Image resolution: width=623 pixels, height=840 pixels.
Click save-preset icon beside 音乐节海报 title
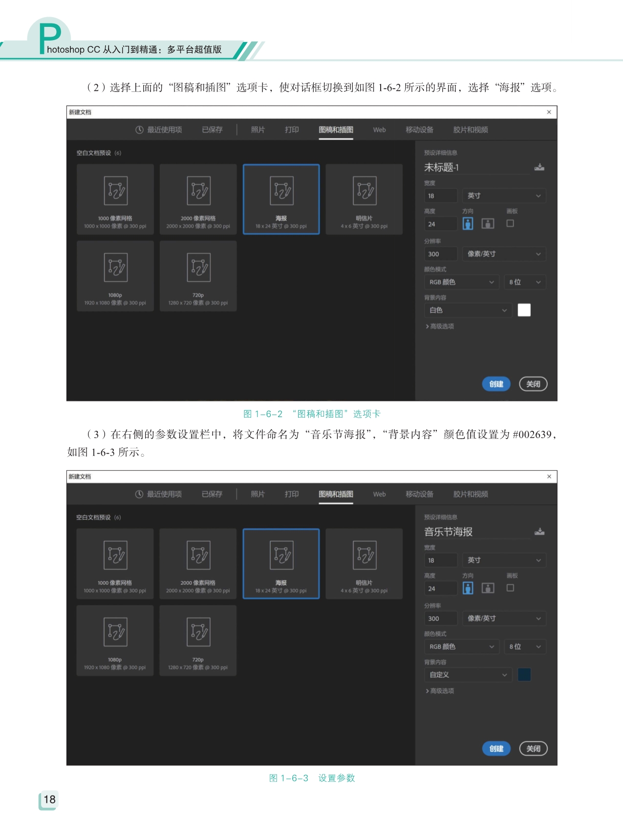539,531
